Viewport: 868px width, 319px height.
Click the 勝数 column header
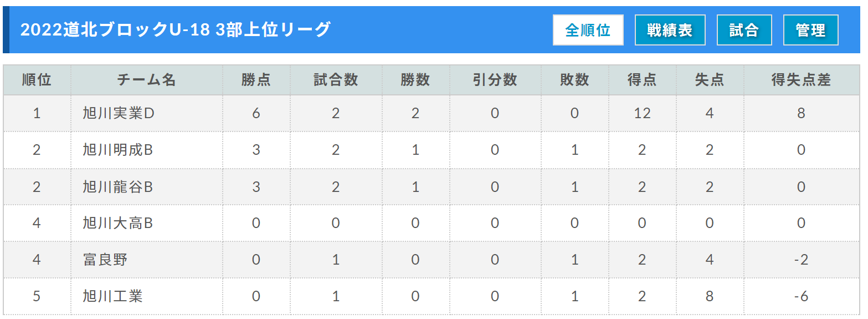click(415, 80)
